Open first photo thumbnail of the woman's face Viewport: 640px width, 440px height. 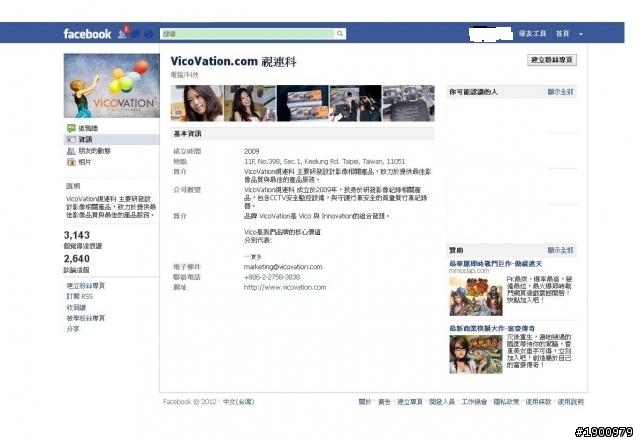coord(197,103)
